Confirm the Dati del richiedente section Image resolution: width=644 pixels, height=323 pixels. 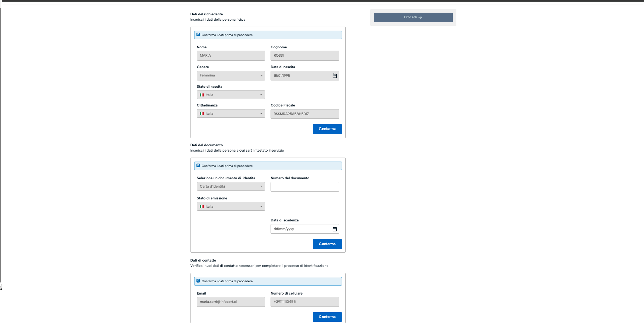click(x=327, y=129)
